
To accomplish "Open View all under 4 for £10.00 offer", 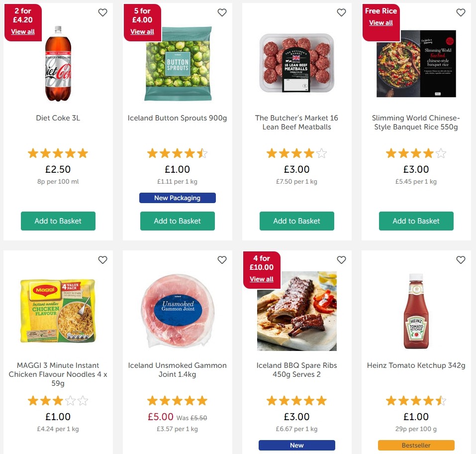I will point(261,279).
